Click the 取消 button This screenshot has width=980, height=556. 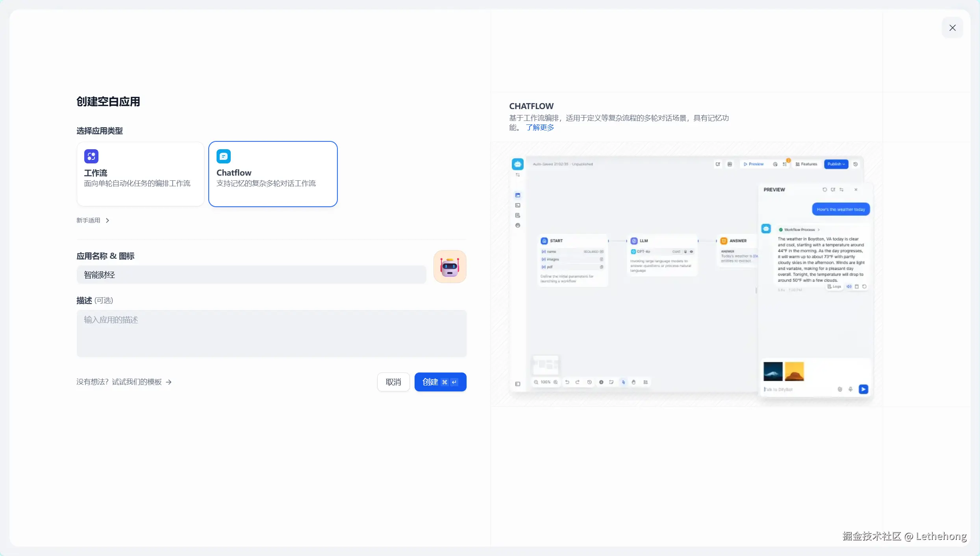point(393,382)
